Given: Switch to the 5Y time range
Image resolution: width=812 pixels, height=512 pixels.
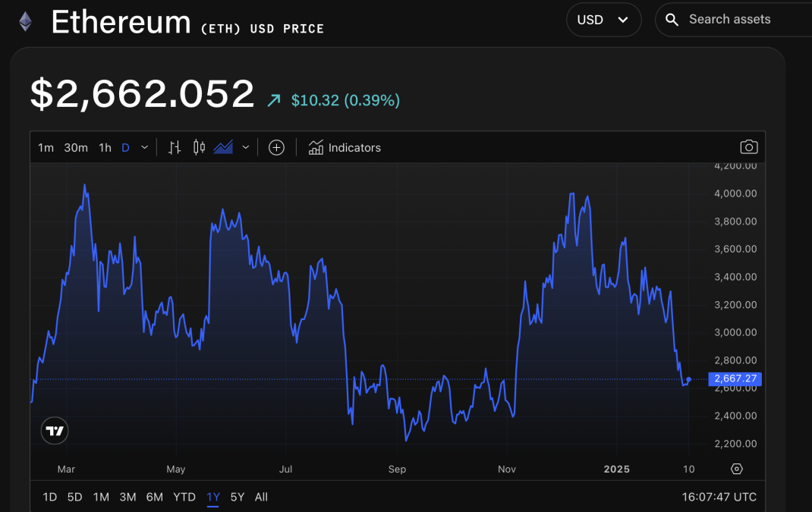Looking at the screenshot, I should pos(238,497).
